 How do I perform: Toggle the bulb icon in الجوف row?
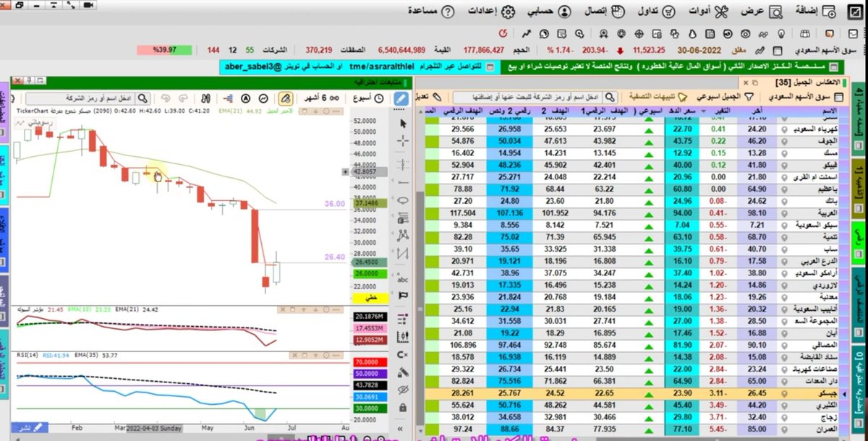click(783, 141)
